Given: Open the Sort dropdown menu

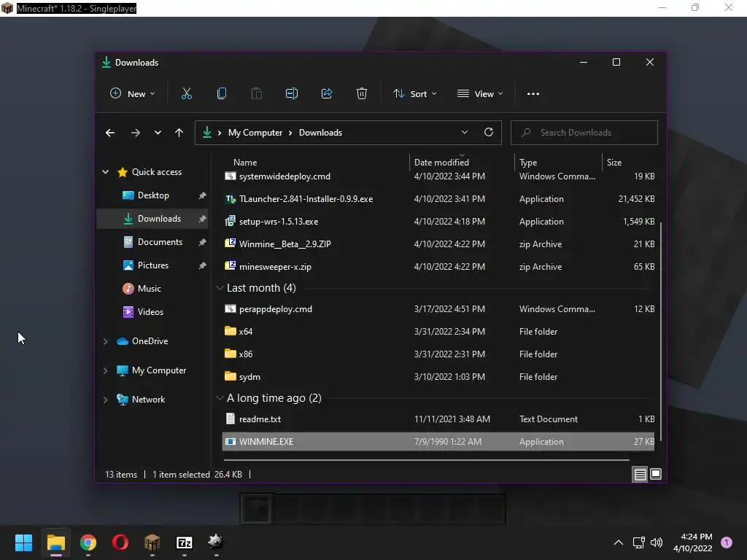Looking at the screenshot, I should click(414, 94).
